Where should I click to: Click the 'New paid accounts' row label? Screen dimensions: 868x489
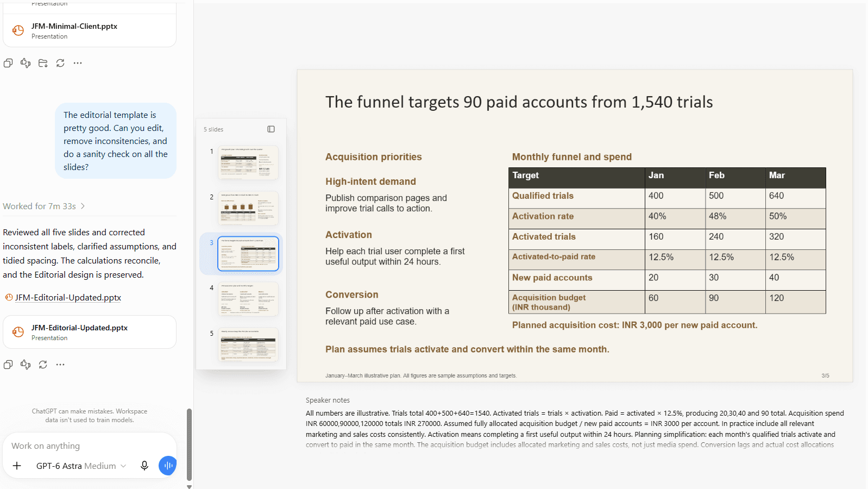(552, 278)
